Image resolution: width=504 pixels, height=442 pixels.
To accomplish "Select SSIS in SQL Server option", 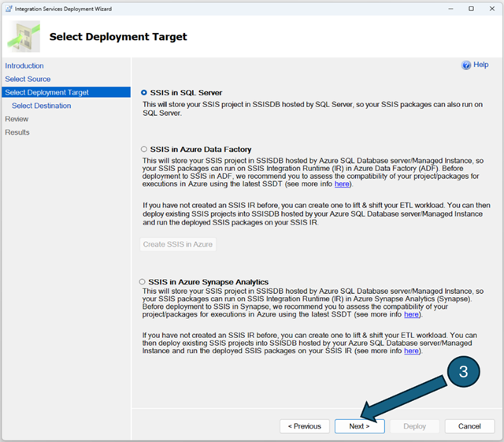I will point(144,93).
